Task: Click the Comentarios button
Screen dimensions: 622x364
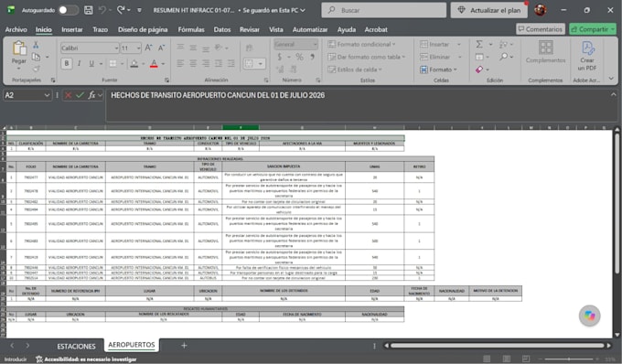Action: 541,29
